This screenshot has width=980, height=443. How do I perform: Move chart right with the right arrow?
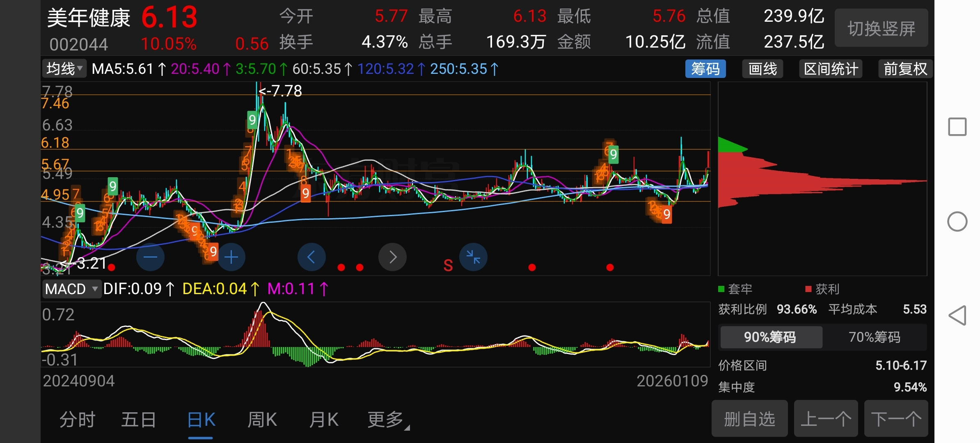[x=392, y=257]
